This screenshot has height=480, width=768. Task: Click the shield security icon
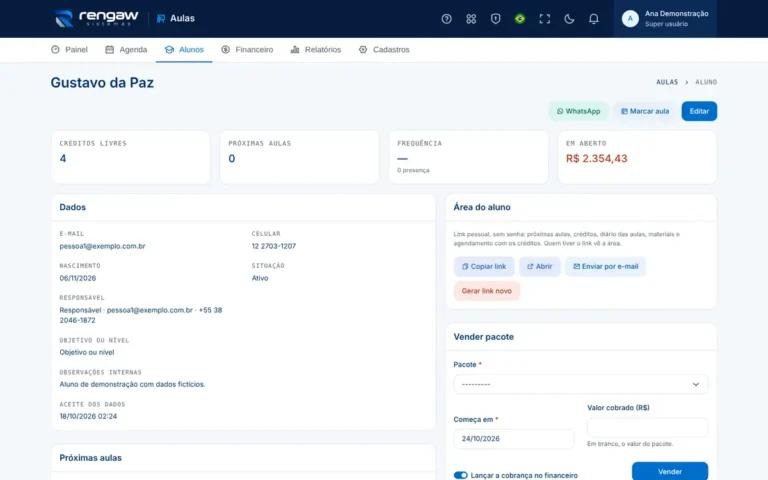[x=495, y=19]
